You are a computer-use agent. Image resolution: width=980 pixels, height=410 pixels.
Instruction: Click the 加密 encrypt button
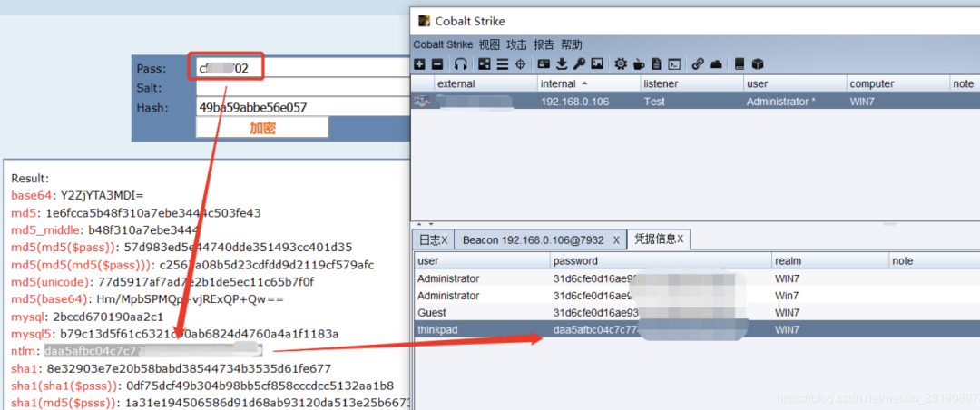coord(262,128)
